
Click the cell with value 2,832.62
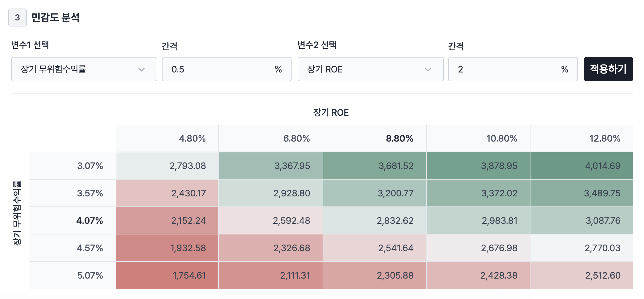tap(375, 220)
